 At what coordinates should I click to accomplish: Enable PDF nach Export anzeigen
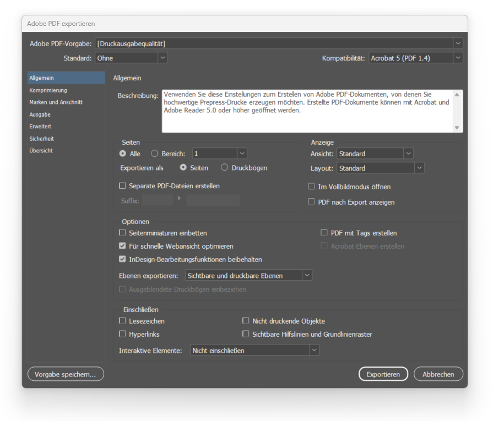coord(311,201)
